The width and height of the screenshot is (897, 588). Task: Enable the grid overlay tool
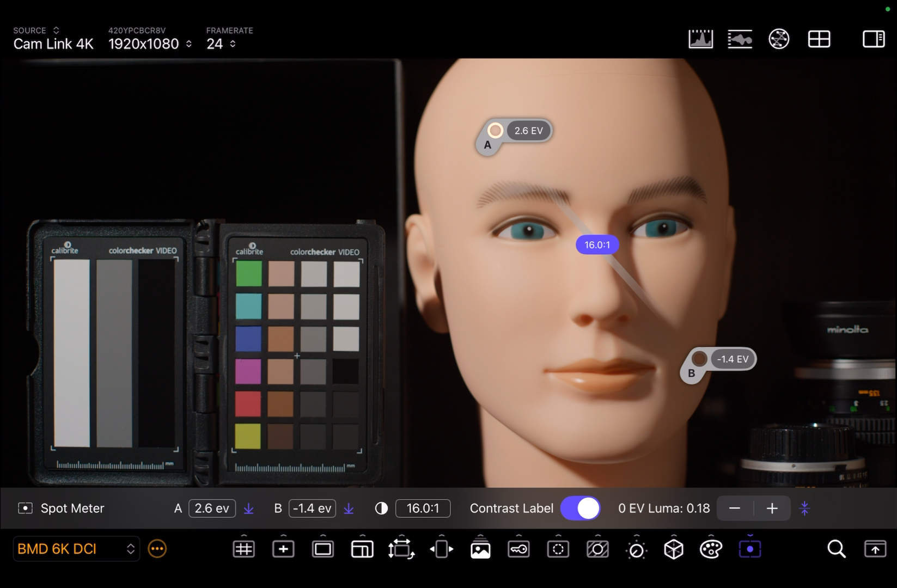pos(243,549)
